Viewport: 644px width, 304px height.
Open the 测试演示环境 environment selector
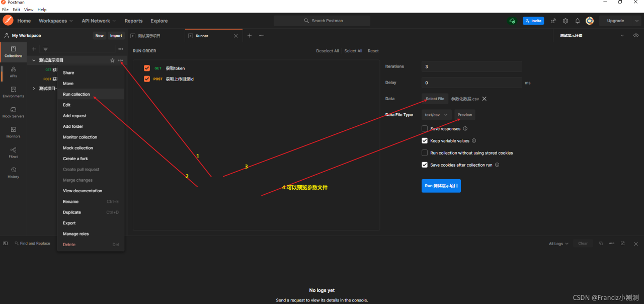click(x=592, y=36)
